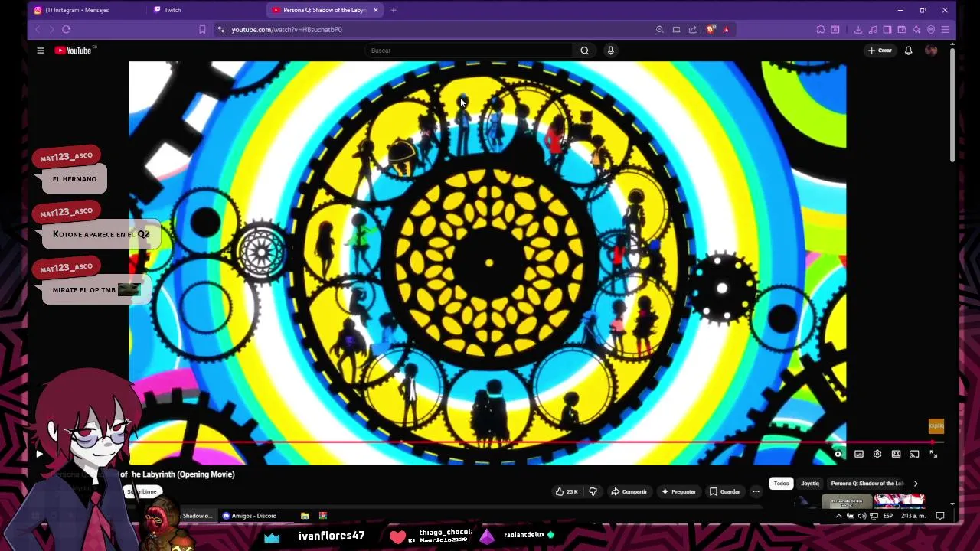Open YouTube notifications bell

click(908, 51)
